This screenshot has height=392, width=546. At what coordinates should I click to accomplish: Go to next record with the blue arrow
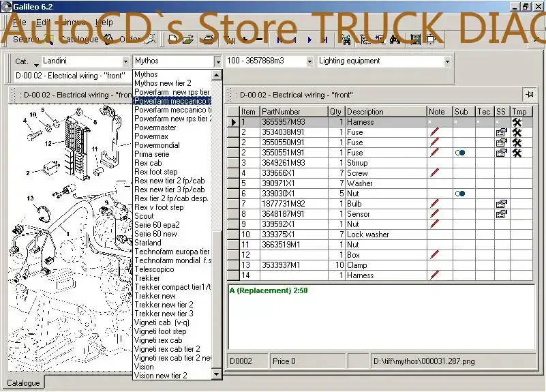tap(309, 40)
